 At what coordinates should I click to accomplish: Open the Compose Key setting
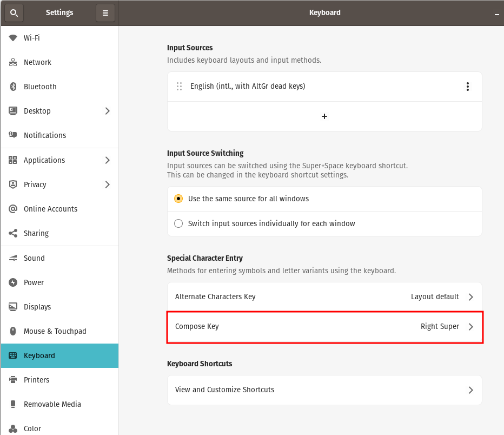[x=324, y=327]
